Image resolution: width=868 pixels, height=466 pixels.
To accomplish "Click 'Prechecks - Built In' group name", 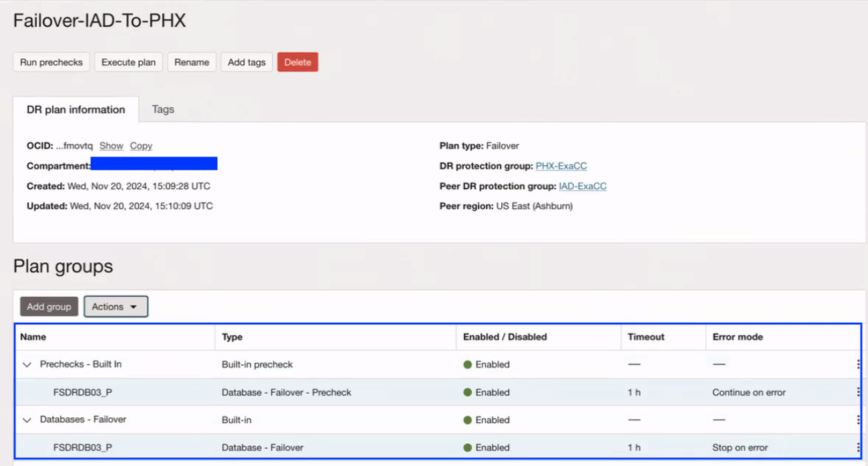I will [81, 364].
